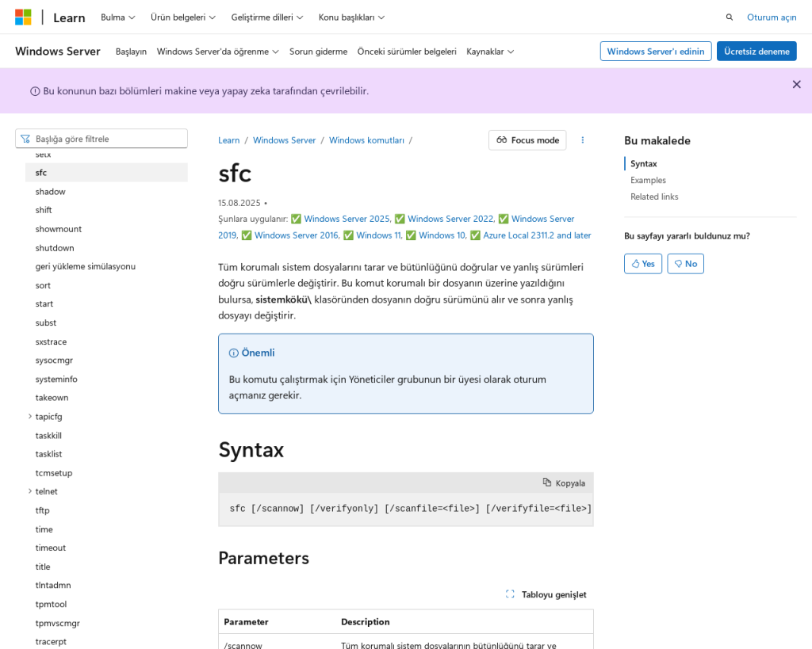Select sxstrace in the sidebar

pyautogui.click(x=51, y=342)
